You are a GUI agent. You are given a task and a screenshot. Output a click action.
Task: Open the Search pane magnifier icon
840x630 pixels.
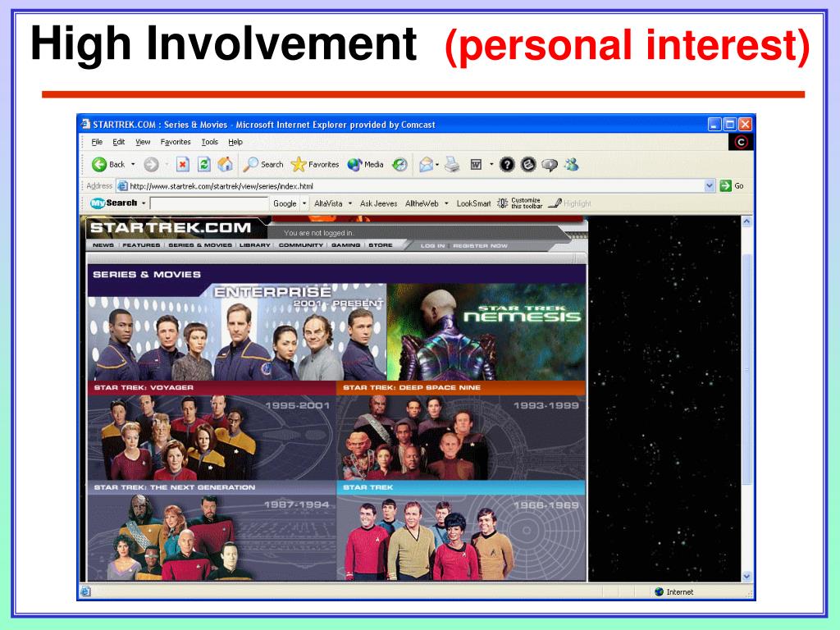(x=250, y=164)
